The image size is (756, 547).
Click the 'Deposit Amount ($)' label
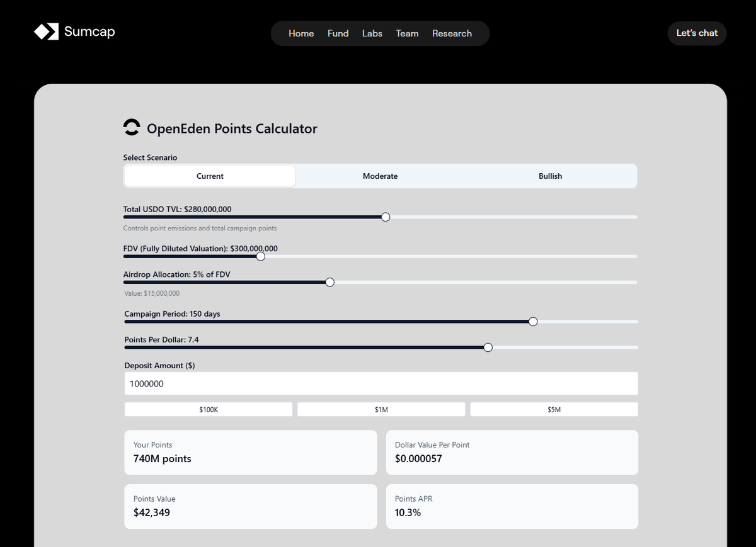[159, 365]
